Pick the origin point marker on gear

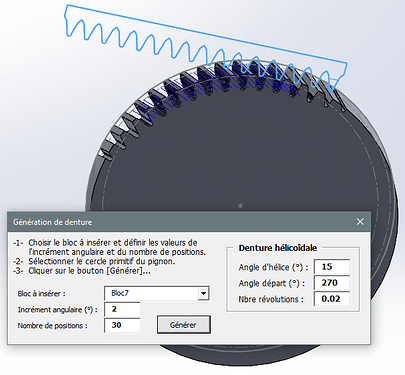240,206
